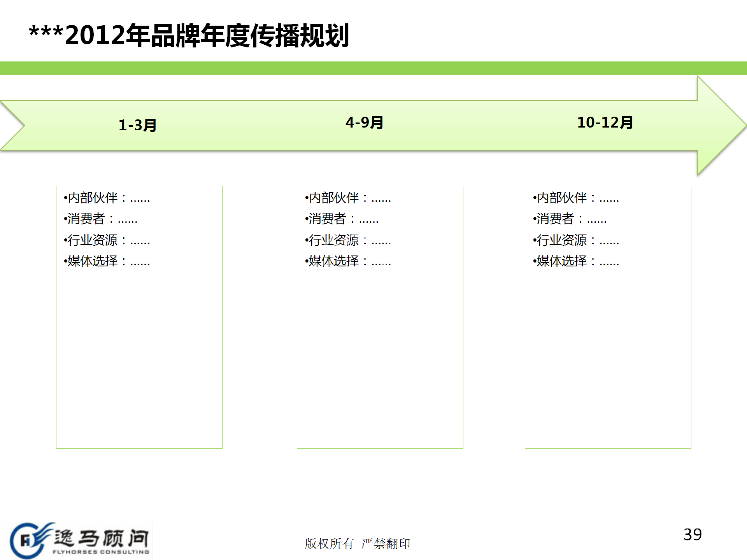Click the 1-3月 timeline label

coord(137,125)
